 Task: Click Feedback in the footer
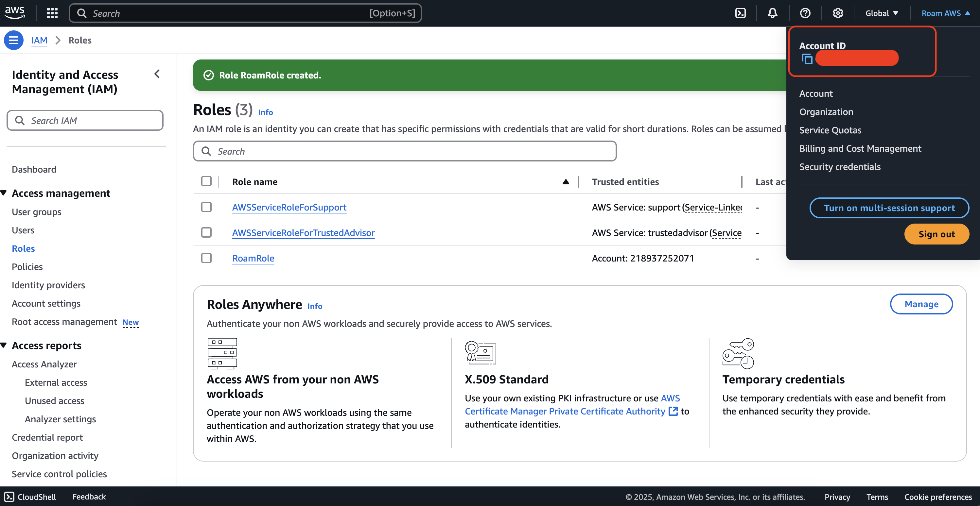(89, 497)
